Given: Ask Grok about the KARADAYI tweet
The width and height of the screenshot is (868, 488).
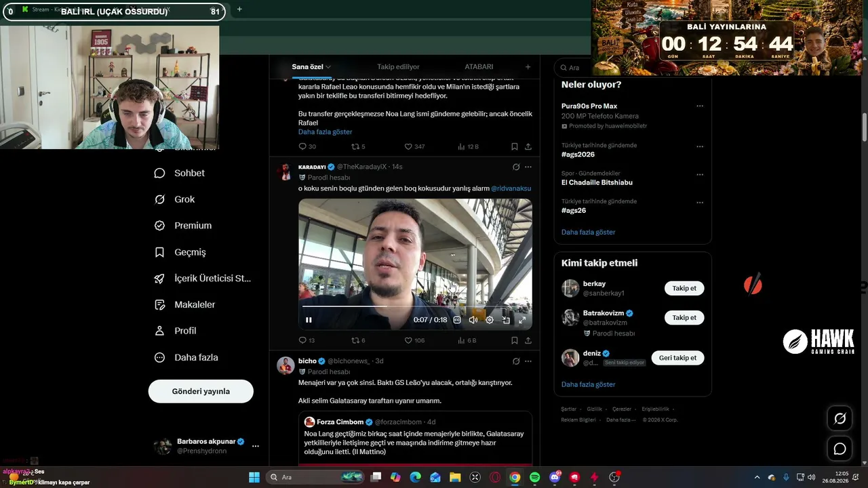Looking at the screenshot, I should coord(516,167).
